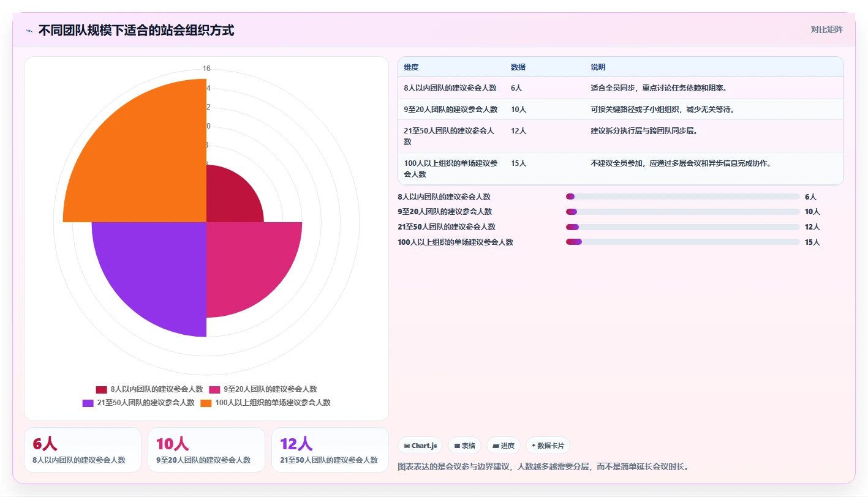Screen dimensions: 868x497
Task: Click the 维度 column header
Action: coord(412,67)
